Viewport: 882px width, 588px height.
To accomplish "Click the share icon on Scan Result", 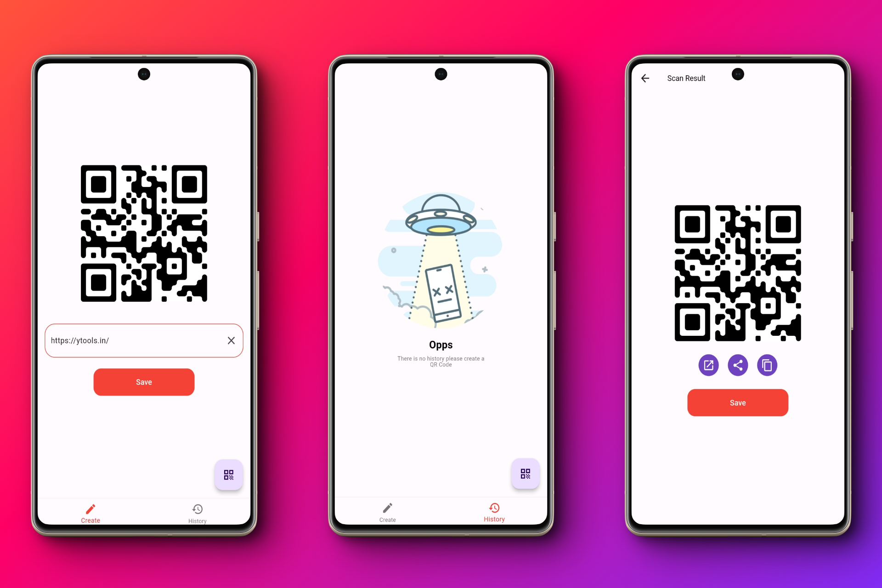I will (x=737, y=365).
